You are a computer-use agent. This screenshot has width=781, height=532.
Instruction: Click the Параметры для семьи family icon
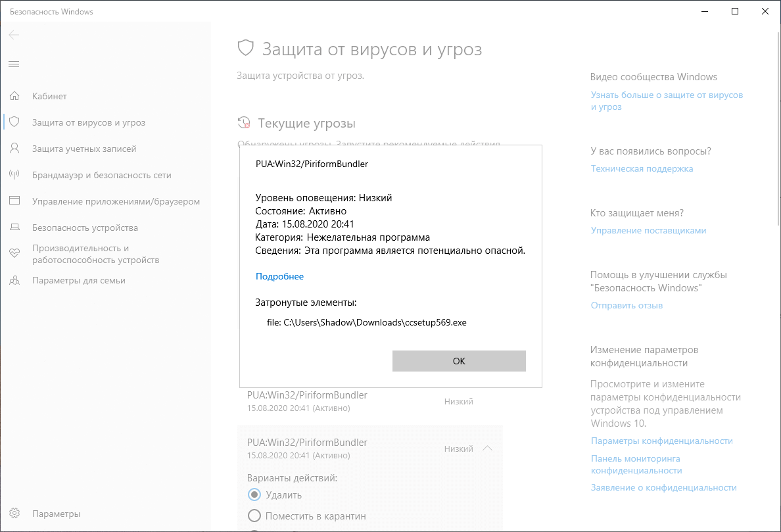[x=14, y=280]
